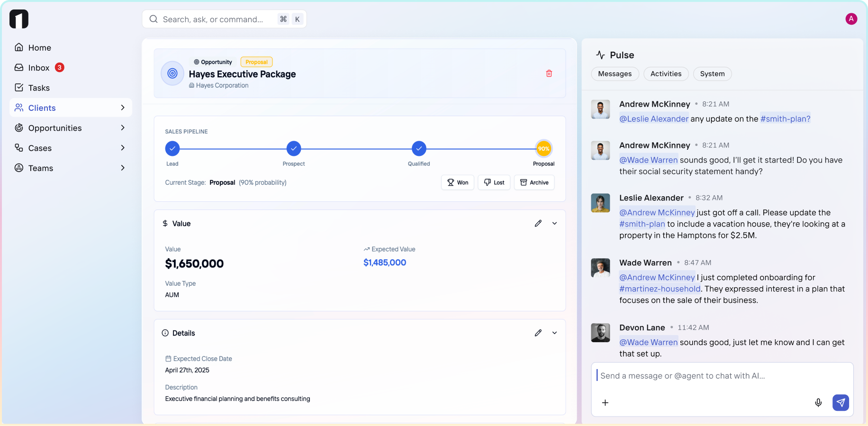Click the plus attachment icon
Image resolution: width=868 pixels, height=426 pixels.
point(605,403)
